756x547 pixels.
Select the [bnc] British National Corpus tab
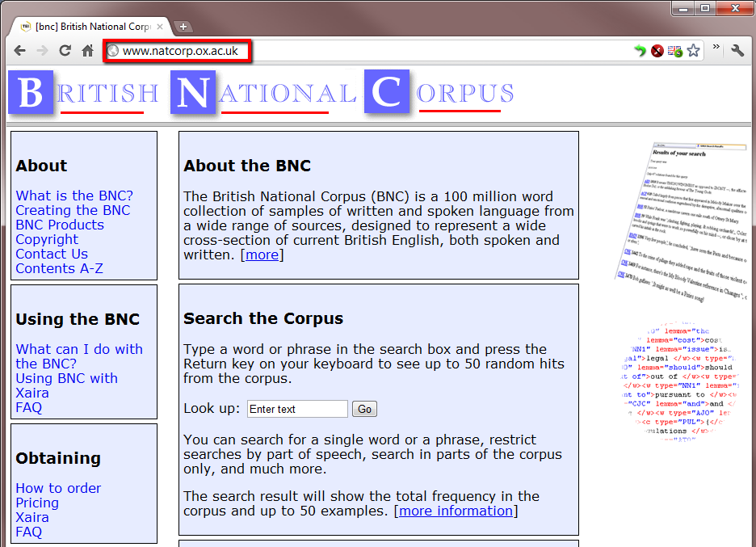click(x=91, y=27)
